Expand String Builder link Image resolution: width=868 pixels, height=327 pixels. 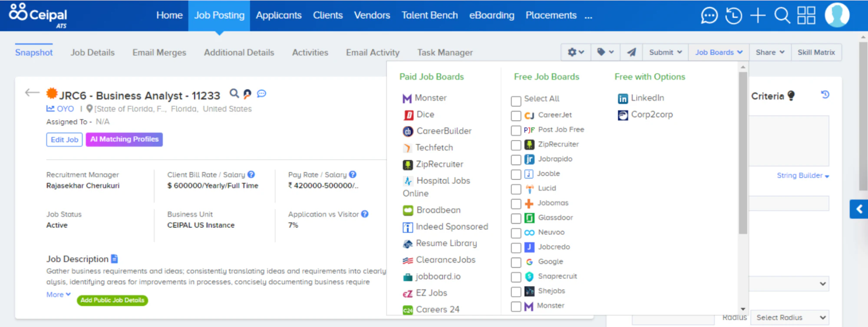(802, 175)
